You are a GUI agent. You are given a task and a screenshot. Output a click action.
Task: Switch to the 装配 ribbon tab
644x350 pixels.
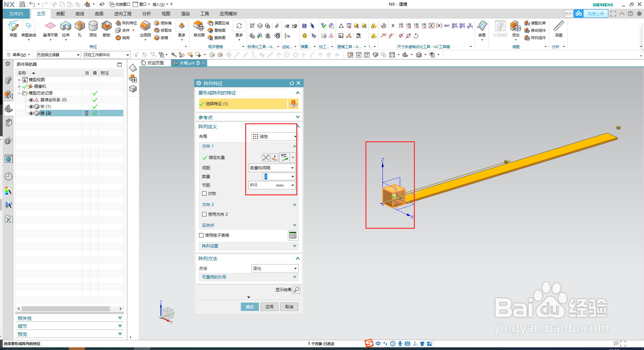click(x=60, y=14)
